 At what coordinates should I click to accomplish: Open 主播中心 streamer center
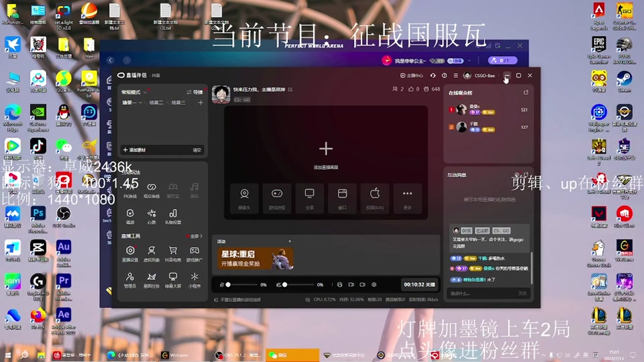(411, 76)
